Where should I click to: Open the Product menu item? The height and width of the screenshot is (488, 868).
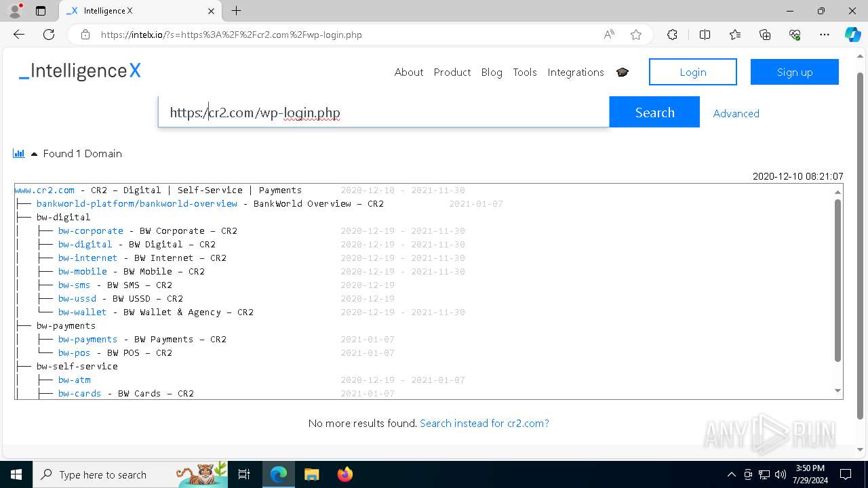(452, 73)
